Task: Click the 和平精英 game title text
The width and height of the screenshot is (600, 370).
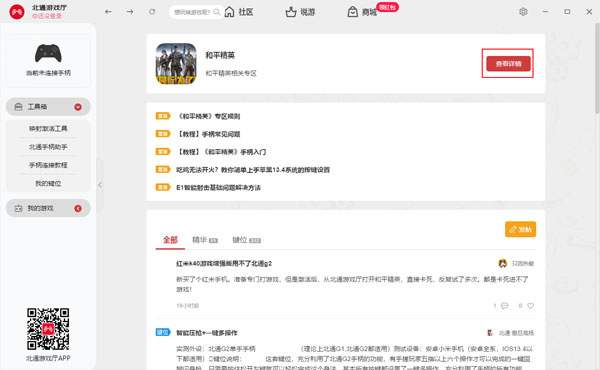Action: [x=220, y=55]
